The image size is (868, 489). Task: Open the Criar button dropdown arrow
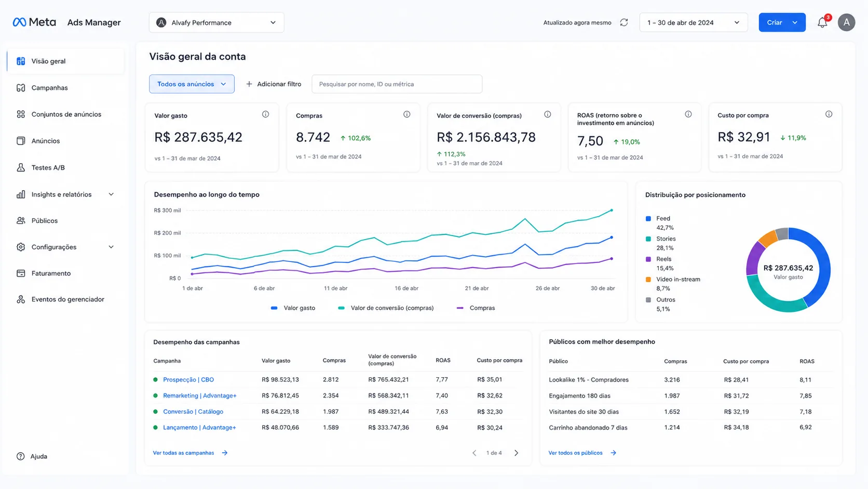click(x=795, y=22)
